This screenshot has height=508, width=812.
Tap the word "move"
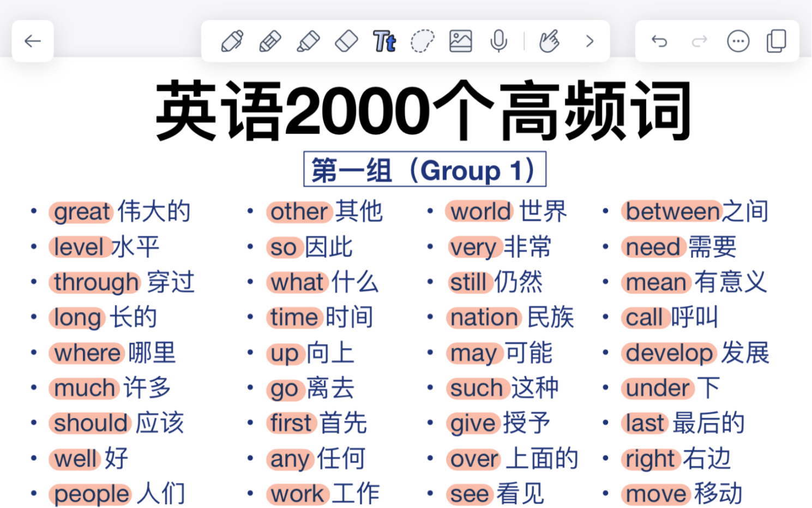[656, 494]
